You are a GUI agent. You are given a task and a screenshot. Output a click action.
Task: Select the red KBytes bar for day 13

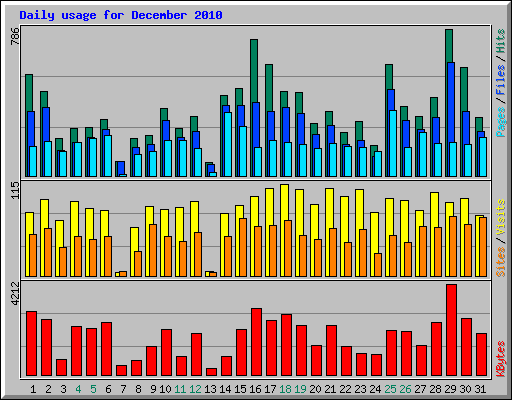(x=211, y=372)
